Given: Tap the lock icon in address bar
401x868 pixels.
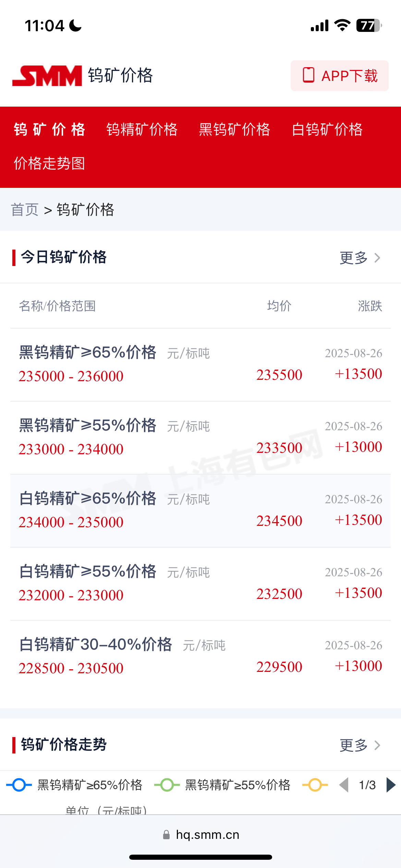Looking at the screenshot, I should pyautogui.click(x=166, y=835).
